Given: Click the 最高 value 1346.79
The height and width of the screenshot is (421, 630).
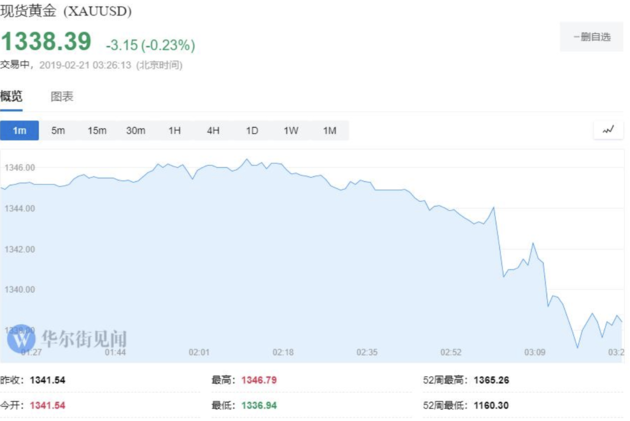Looking at the screenshot, I should (x=263, y=381).
